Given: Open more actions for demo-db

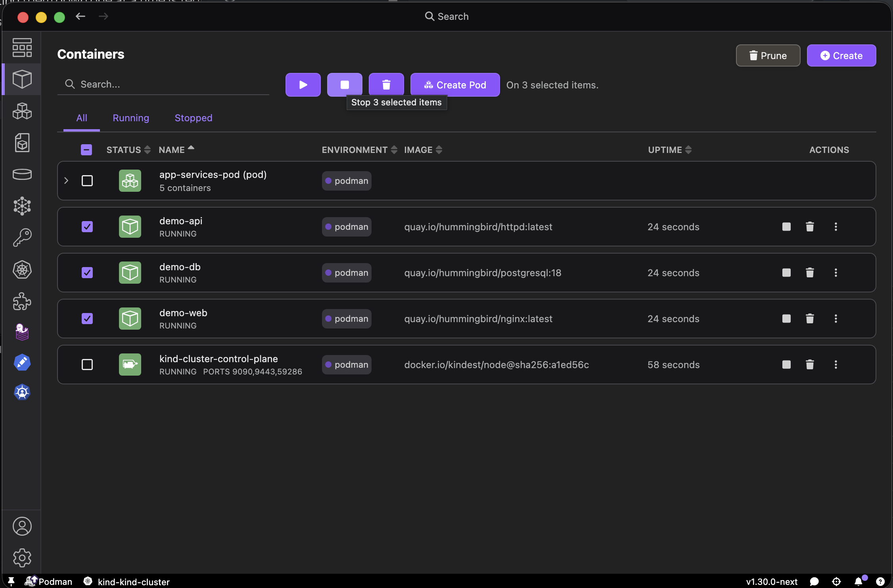Looking at the screenshot, I should [x=836, y=273].
